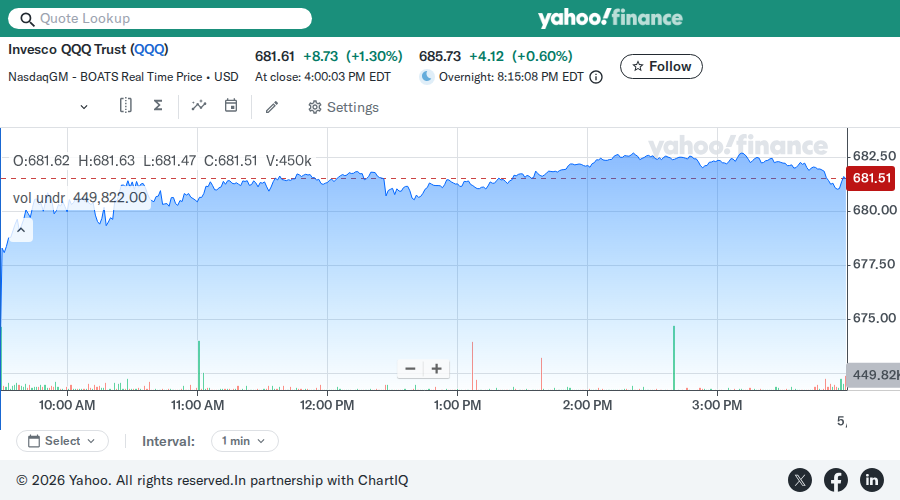Open chart Settings
The image size is (900, 500).
[x=343, y=107]
